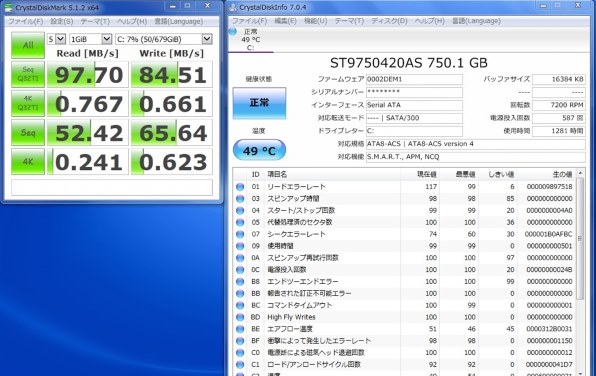Viewport: 596px width, 376px height.
Task: Click status icon for 09 使用時間
Action: coord(240,246)
